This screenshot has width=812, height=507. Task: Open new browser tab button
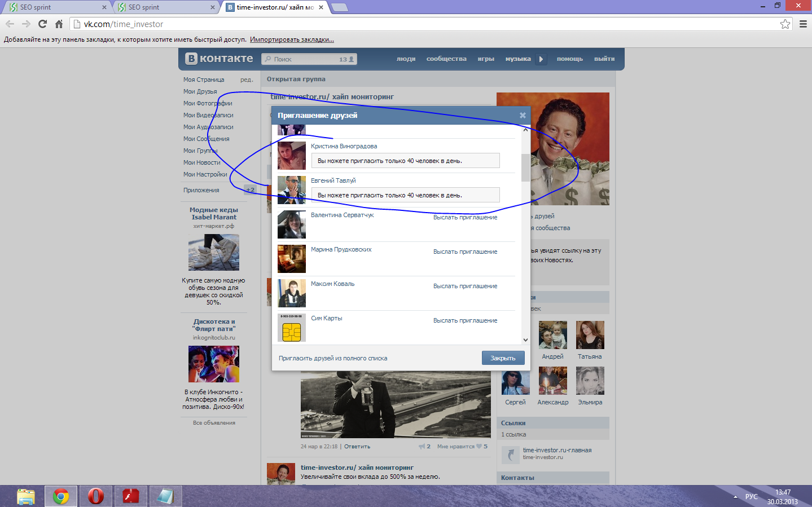pyautogui.click(x=340, y=7)
